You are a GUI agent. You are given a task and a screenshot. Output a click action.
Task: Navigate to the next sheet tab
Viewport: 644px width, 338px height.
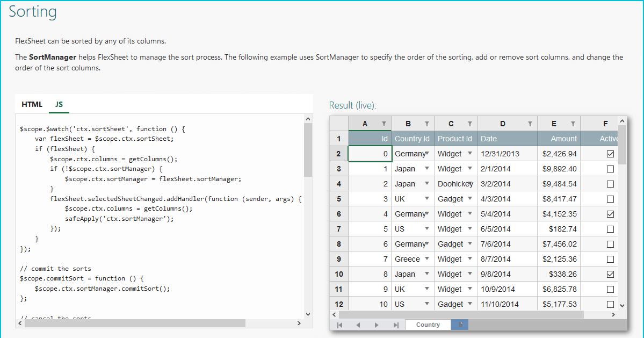click(377, 325)
